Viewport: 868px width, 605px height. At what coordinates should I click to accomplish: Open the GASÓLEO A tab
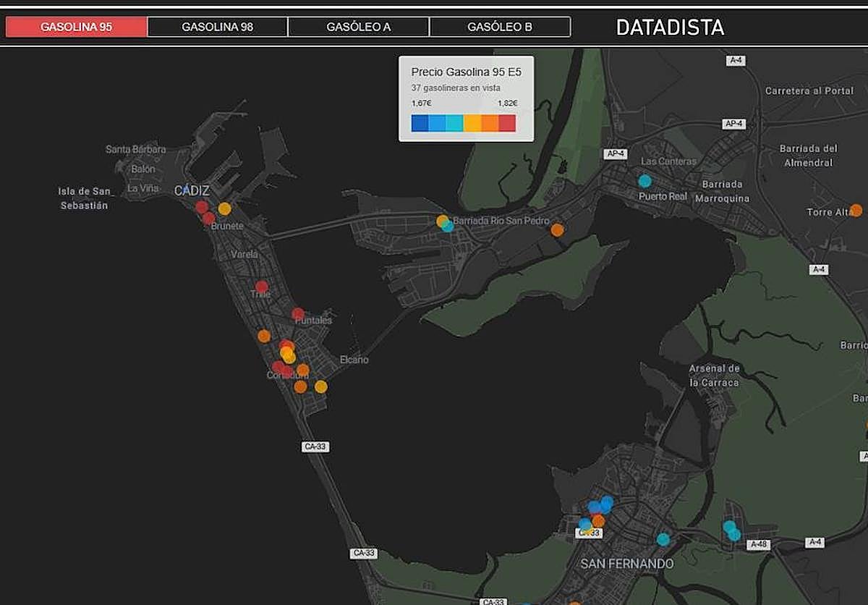(x=359, y=27)
